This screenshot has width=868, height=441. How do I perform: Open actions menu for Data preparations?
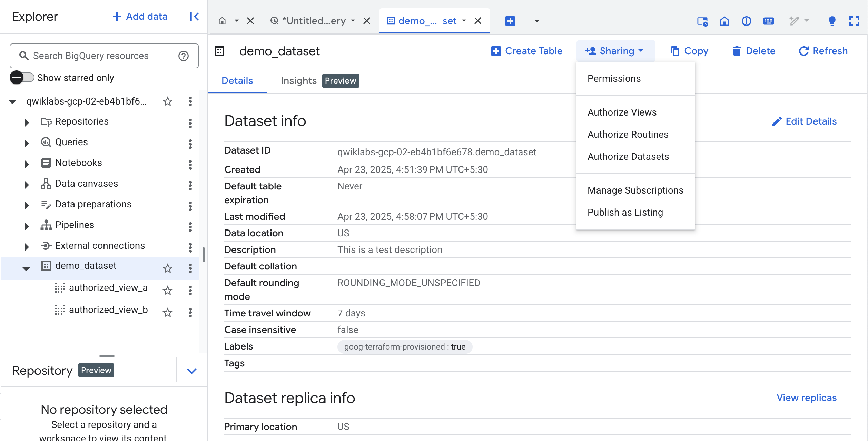190,206
